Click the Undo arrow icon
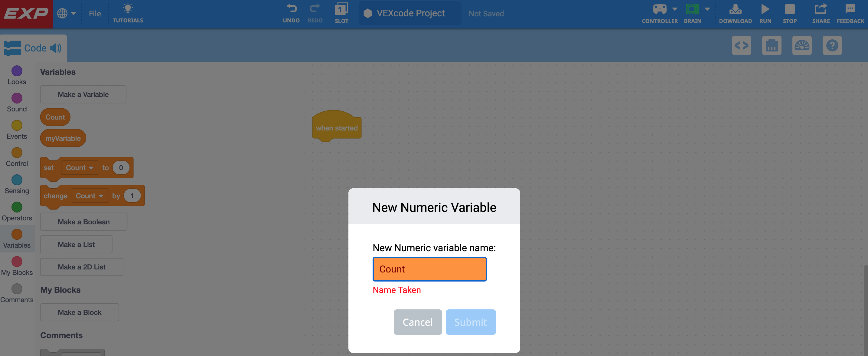 [x=291, y=9]
